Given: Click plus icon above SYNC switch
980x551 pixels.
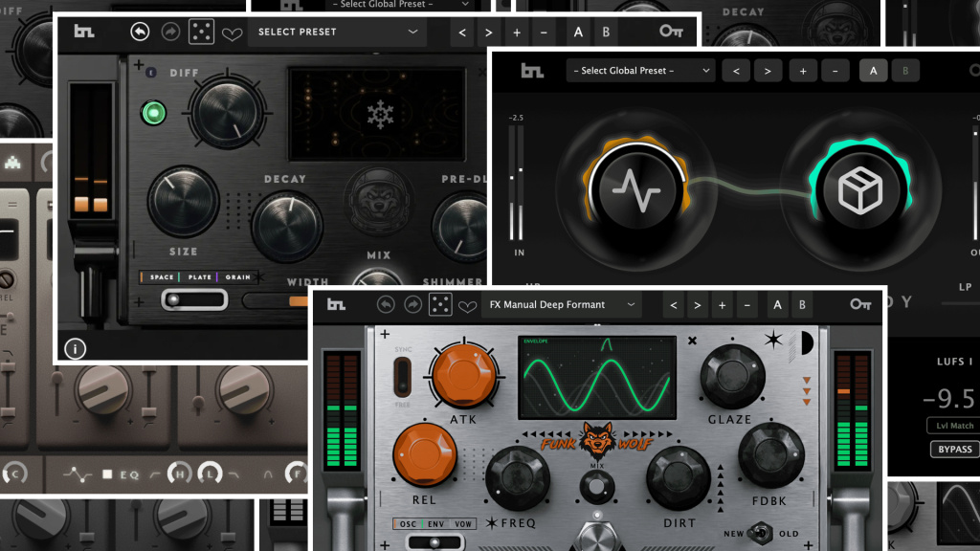Looking at the screenshot, I should point(385,334).
